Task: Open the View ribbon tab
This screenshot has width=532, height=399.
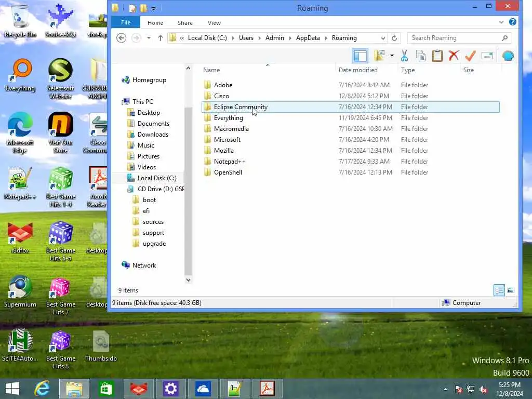Action: point(214,23)
